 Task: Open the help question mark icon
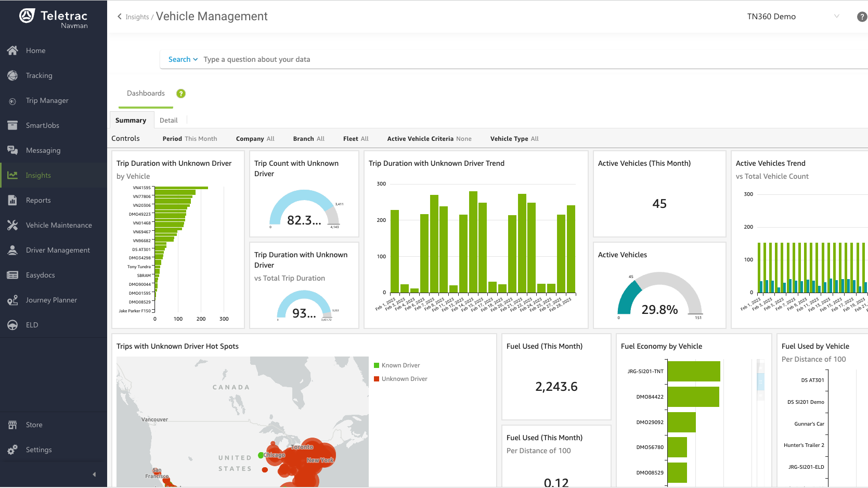coord(862,16)
